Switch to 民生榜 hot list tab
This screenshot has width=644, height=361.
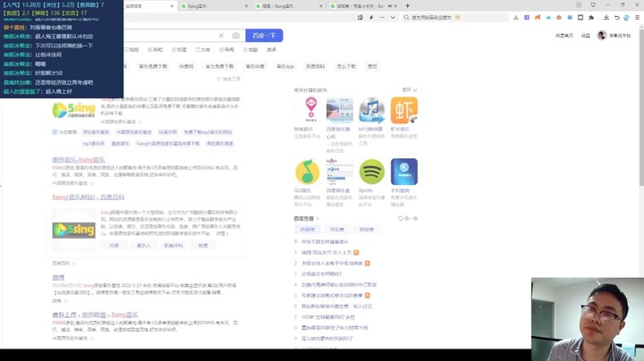337,230
